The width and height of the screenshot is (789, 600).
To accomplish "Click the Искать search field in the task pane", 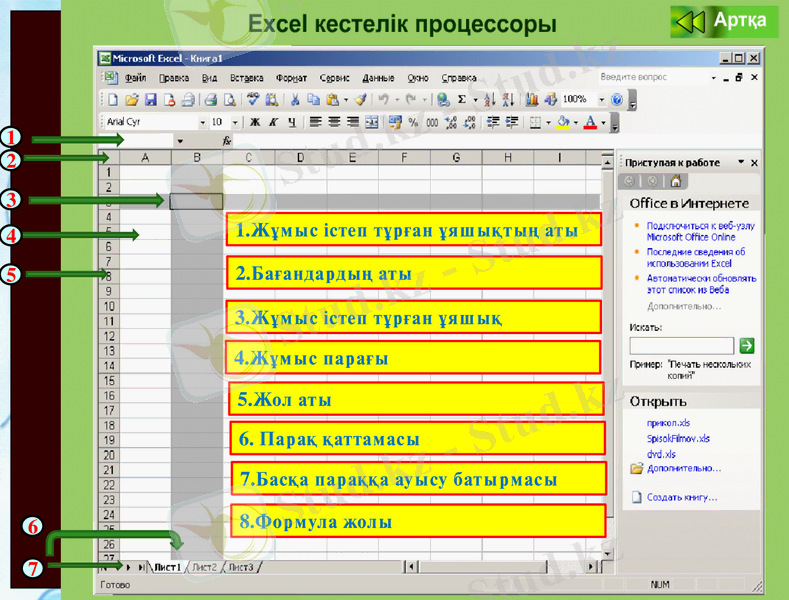I will tap(681, 345).
